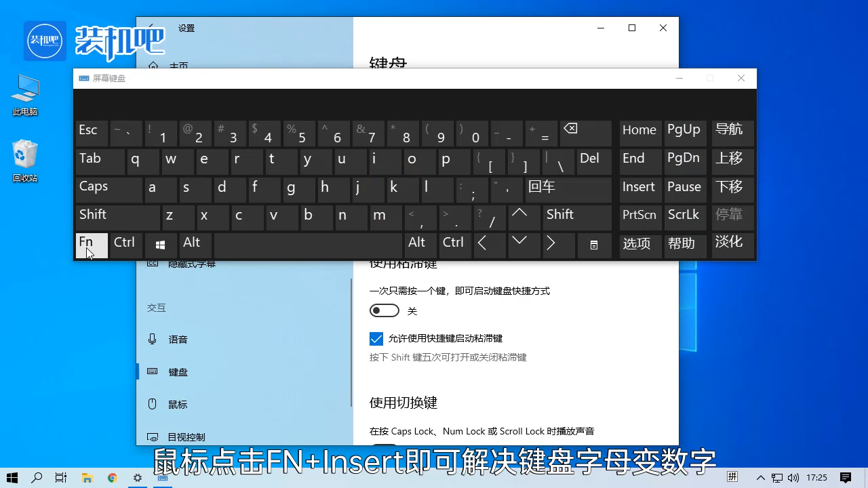
Task: Turn on the sticky keys toggle switch
Action: [384, 310]
